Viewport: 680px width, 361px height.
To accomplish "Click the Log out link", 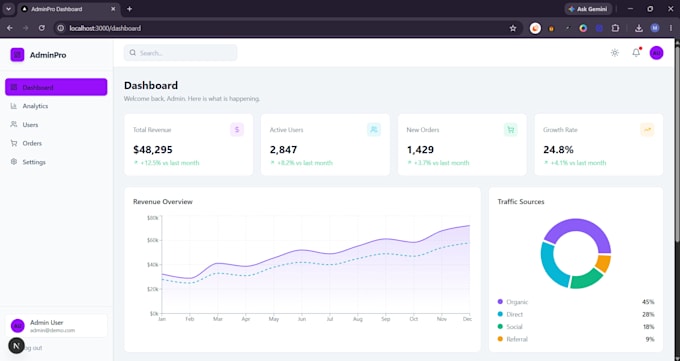I will 33,348.
